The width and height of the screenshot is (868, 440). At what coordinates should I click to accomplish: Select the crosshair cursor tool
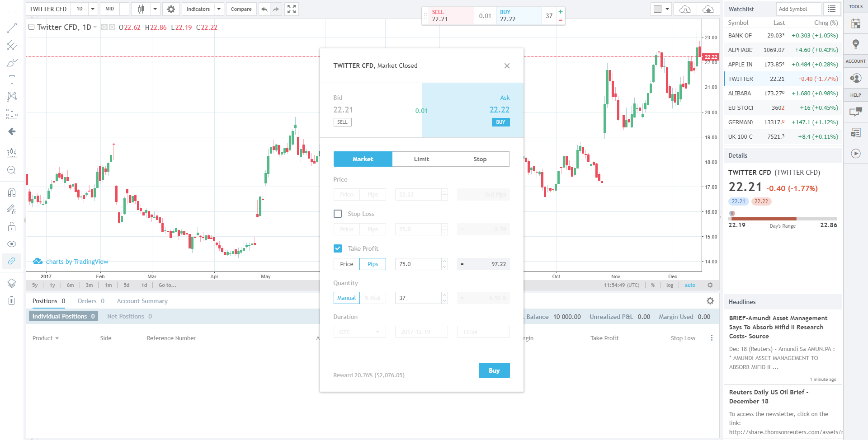coord(12,11)
